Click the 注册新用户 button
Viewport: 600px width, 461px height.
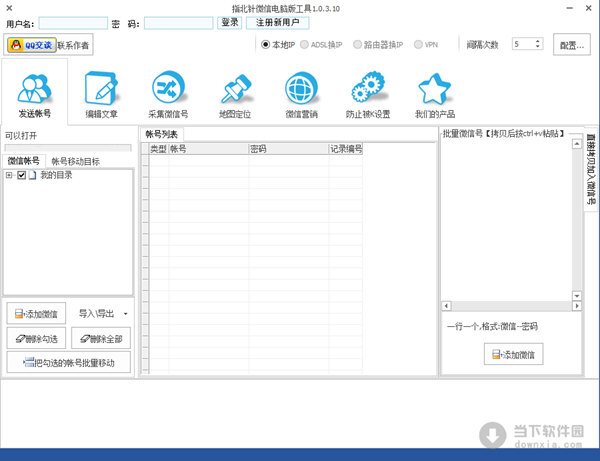click(277, 23)
